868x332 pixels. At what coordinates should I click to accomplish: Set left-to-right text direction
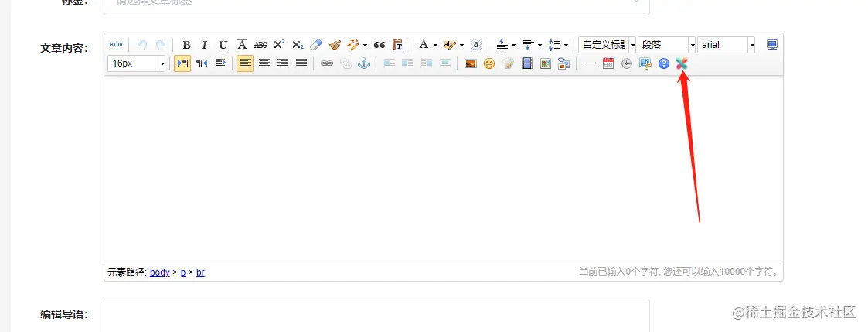tap(182, 63)
